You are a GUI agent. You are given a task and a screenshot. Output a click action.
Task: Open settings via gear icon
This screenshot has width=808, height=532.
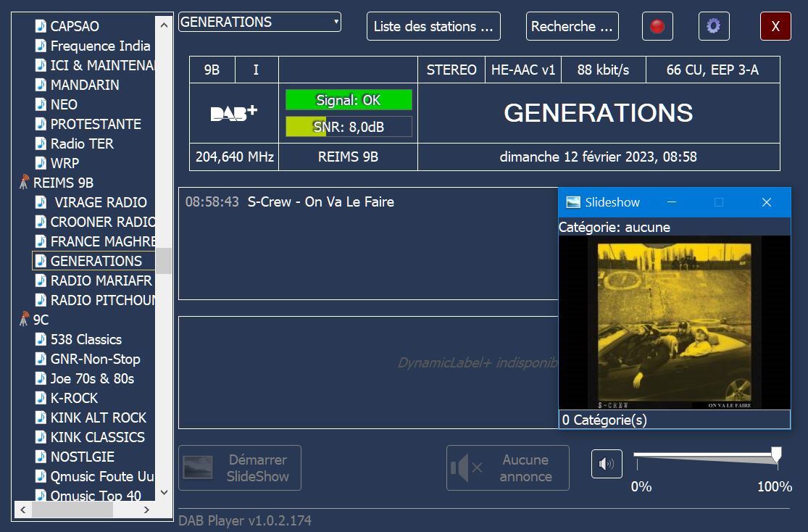(x=714, y=26)
